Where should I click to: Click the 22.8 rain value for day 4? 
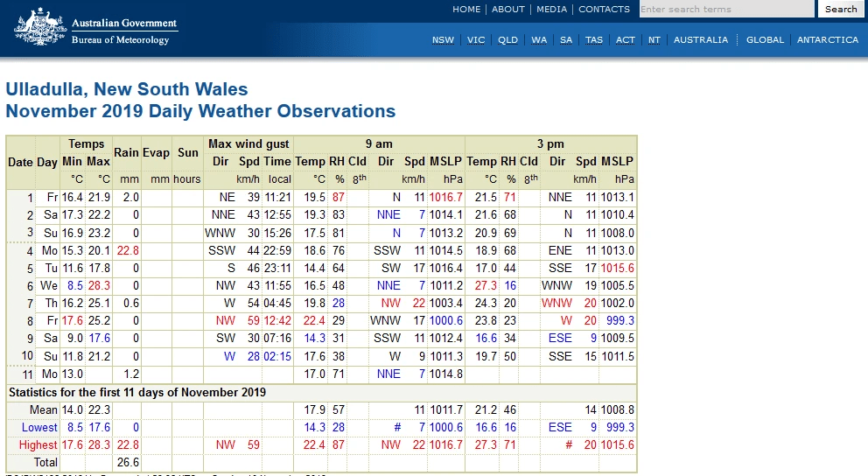pos(128,251)
